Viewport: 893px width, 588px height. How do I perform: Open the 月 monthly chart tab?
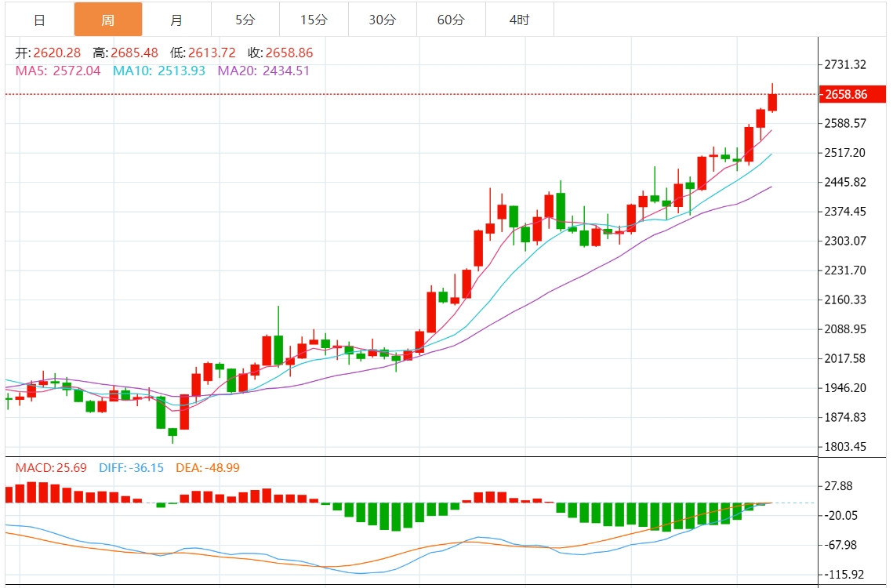coord(176,20)
